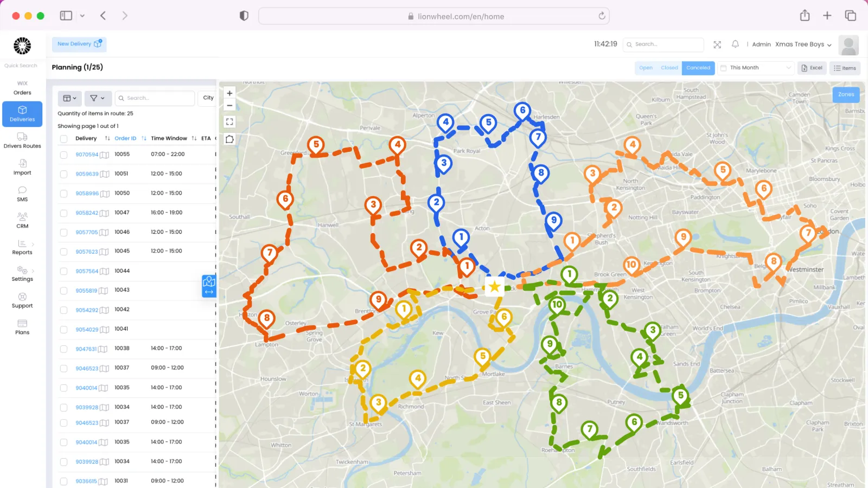Click the New Delivery button
The height and width of the screenshot is (488, 868).
[x=78, y=44]
